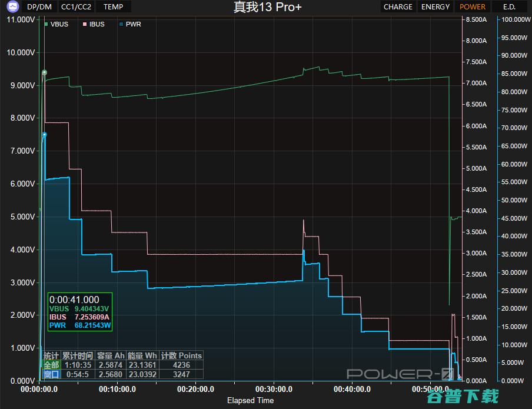
Task: Click the 计数 Points column header
Action: pos(181,355)
